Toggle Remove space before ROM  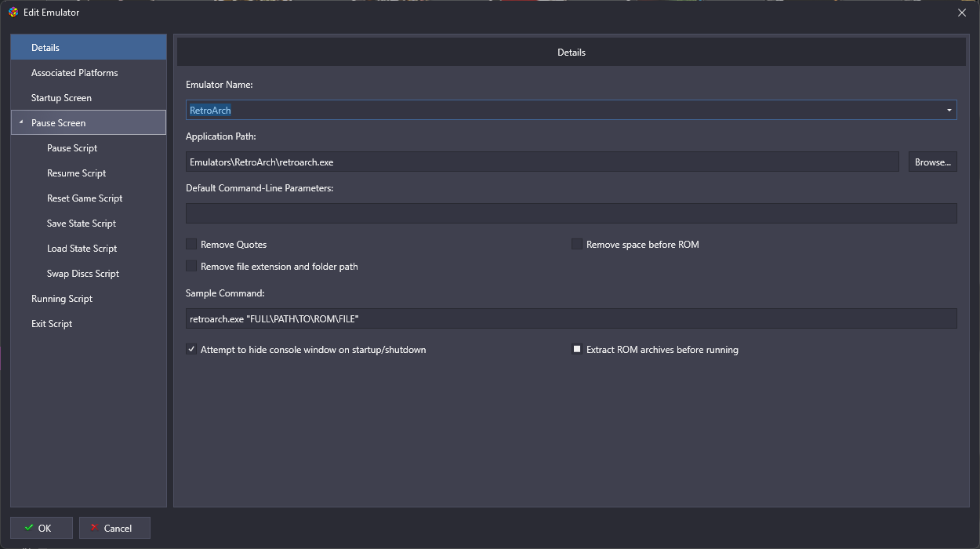click(x=577, y=245)
